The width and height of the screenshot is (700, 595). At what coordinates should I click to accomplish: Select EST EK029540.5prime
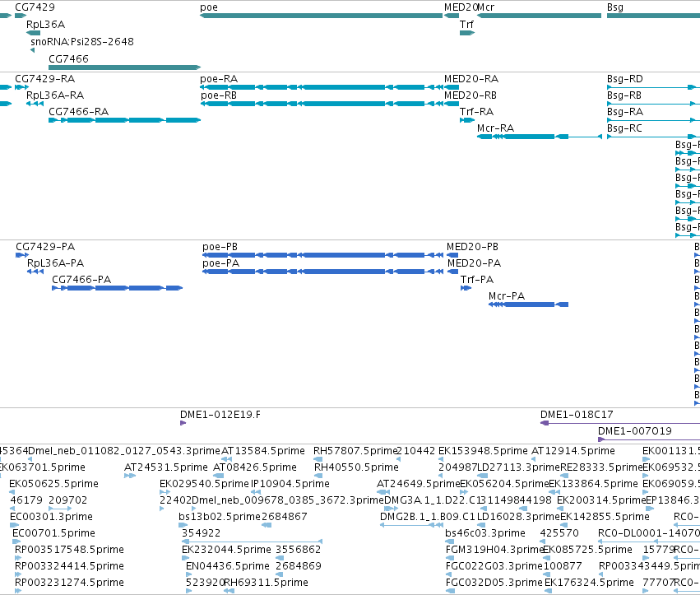coord(204,484)
